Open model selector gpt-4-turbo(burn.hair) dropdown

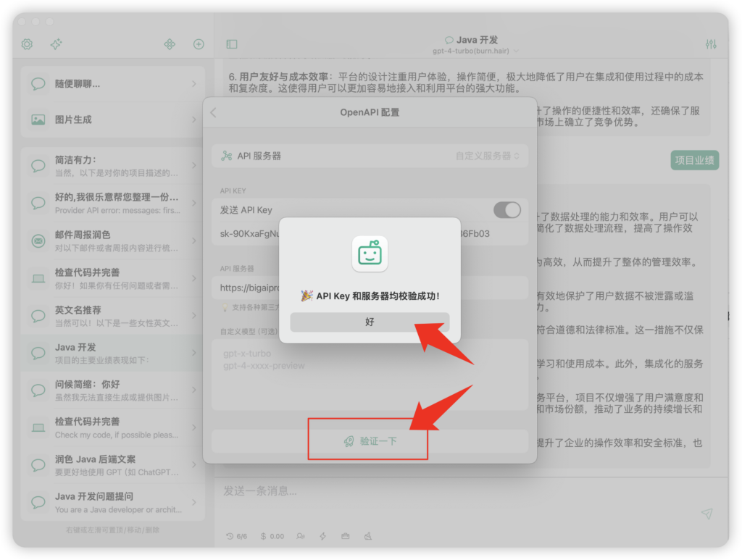pos(475,51)
